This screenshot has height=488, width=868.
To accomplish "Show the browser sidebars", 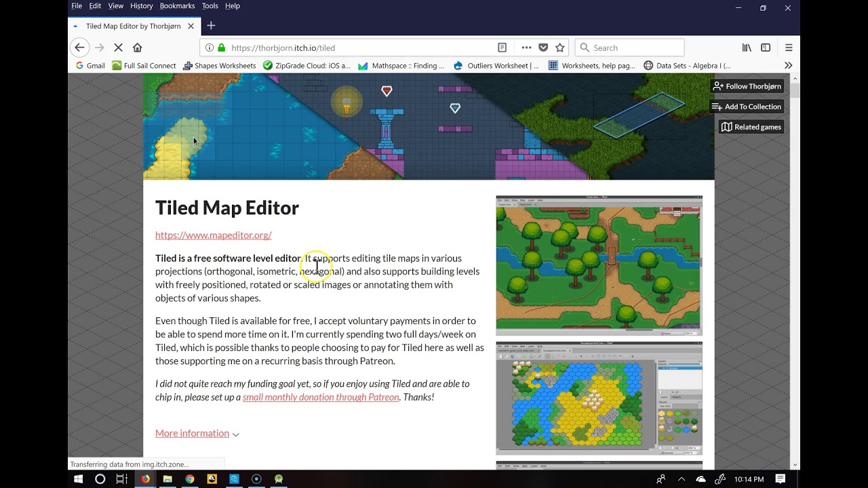I will pos(766,47).
